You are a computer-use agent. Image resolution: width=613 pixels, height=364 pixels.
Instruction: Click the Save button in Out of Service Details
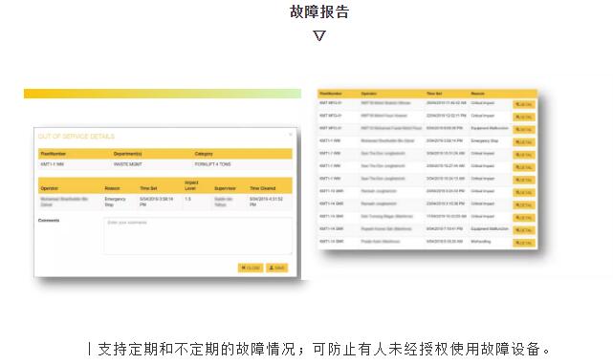pos(276,268)
